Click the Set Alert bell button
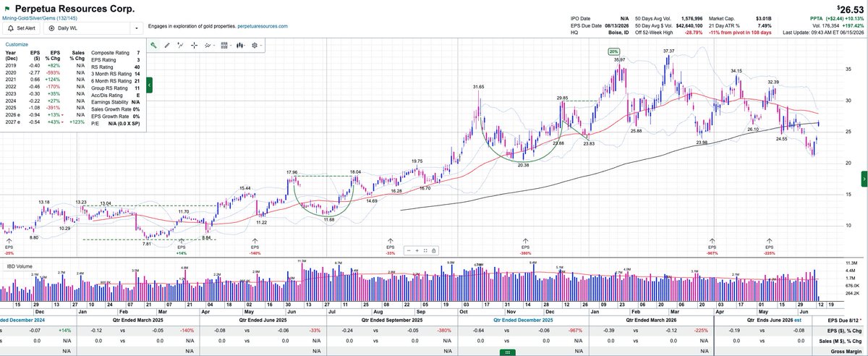This screenshot has height=356, width=868. point(22,28)
